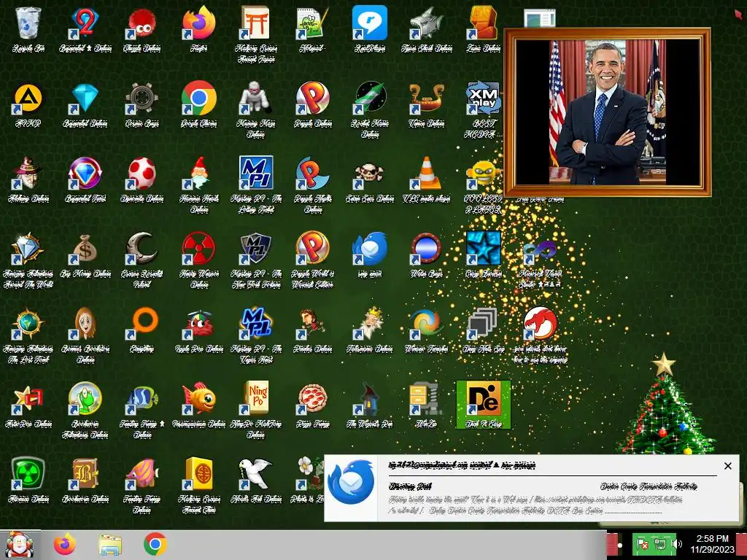Launch Peggle World of Warcraft Edition icon
This screenshot has width=747, height=560.
click(312, 249)
